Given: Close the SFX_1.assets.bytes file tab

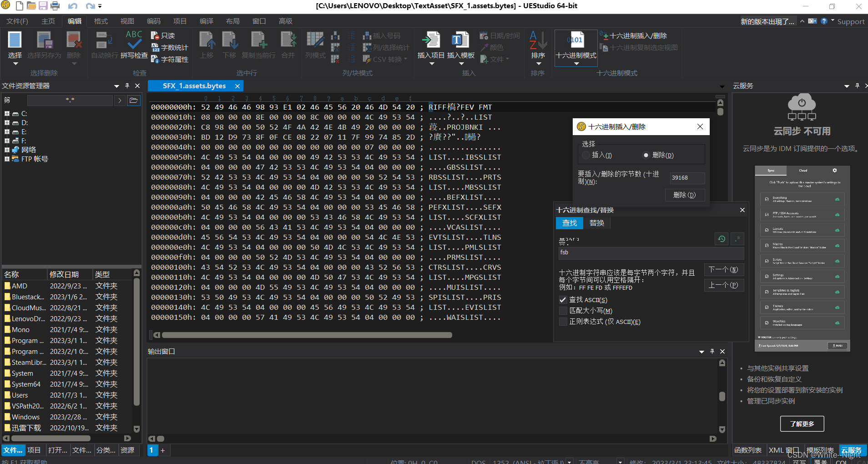Looking at the screenshot, I should [237, 86].
